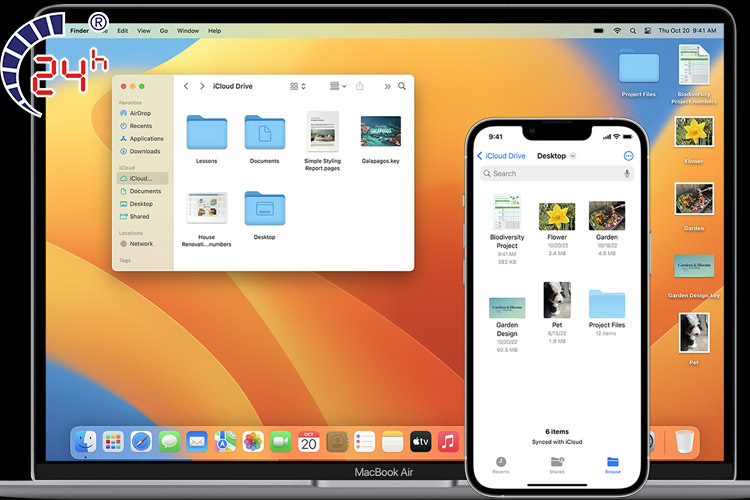The image size is (750, 500).
Task: Open the Finder group-by dropdown
Action: click(x=338, y=86)
